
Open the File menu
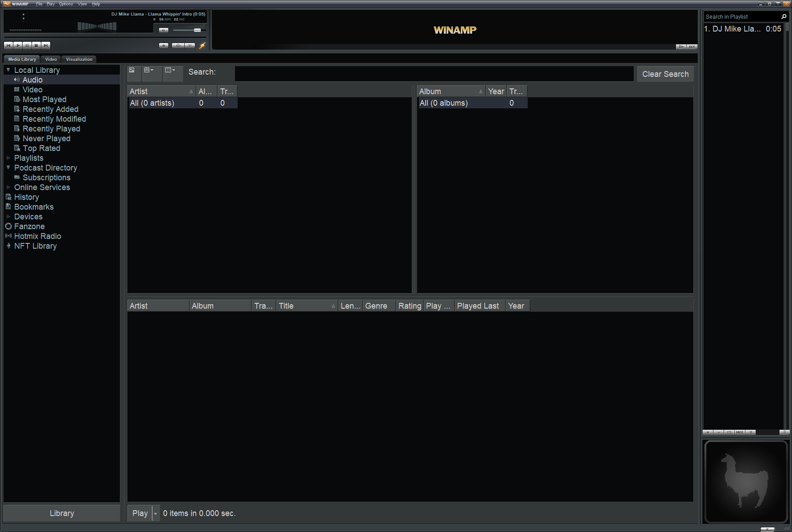[39, 4]
